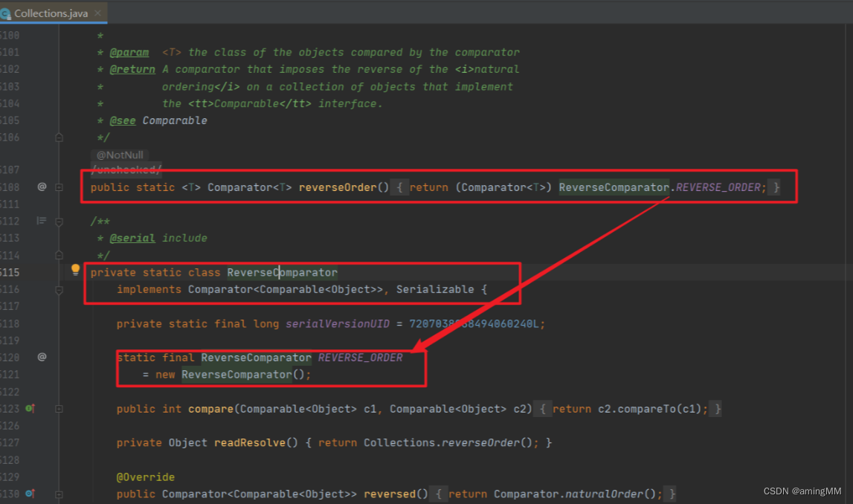Click the @see Javadoc tag

(123, 120)
